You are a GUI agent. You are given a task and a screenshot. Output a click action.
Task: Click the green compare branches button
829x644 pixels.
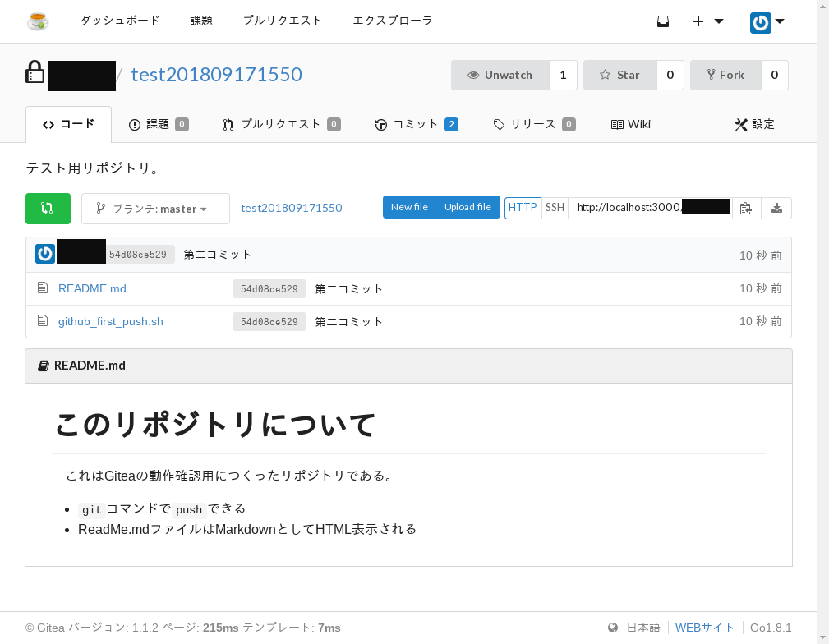(48, 209)
